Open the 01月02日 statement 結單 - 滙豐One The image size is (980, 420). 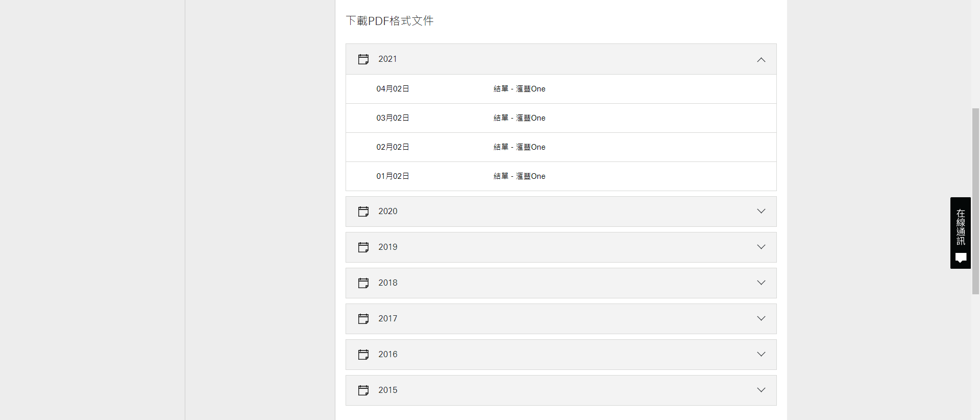pyautogui.click(x=519, y=176)
